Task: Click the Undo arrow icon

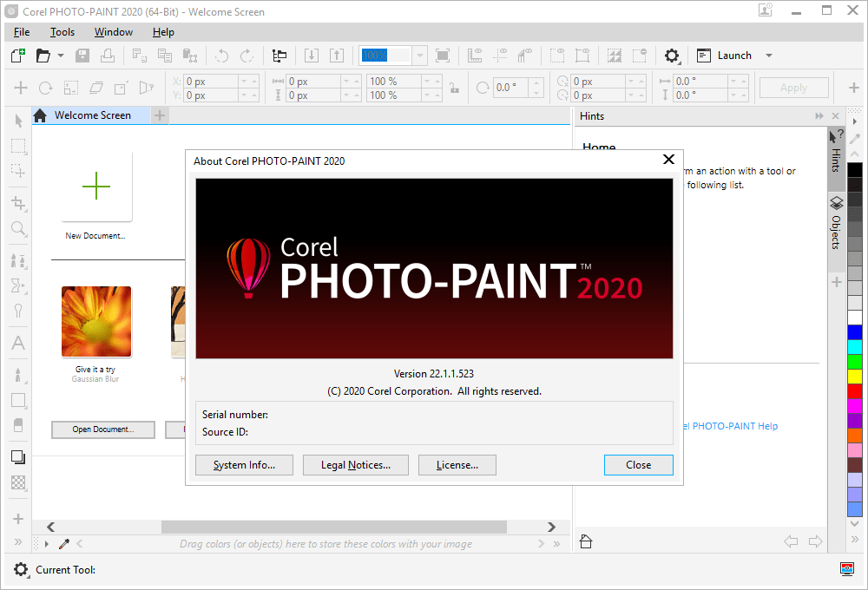Action: 221,56
